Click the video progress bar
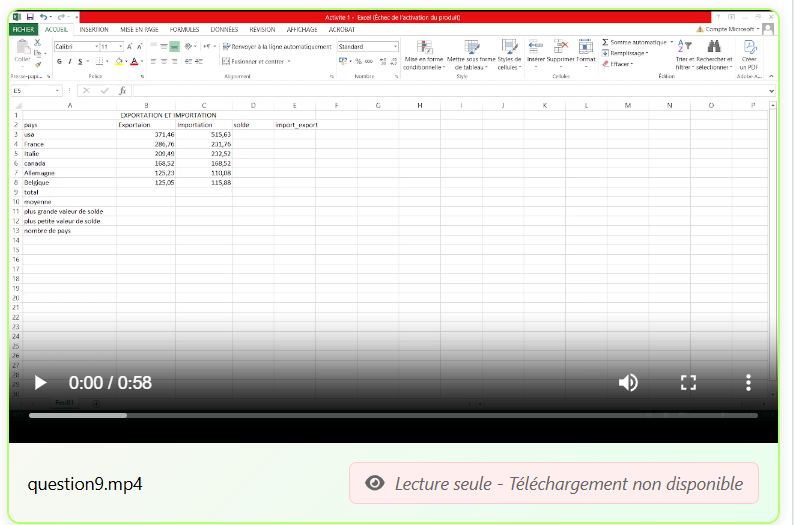 (x=392, y=415)
